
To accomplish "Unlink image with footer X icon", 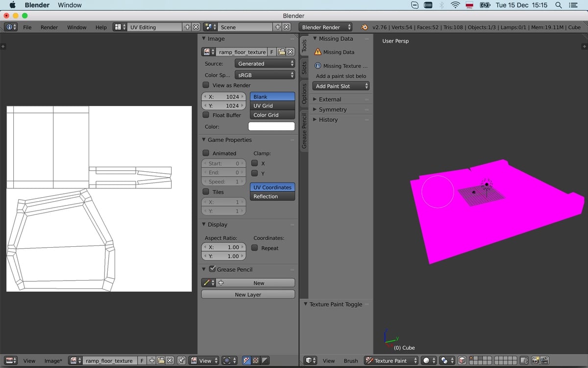I will (x=170, y=360).
